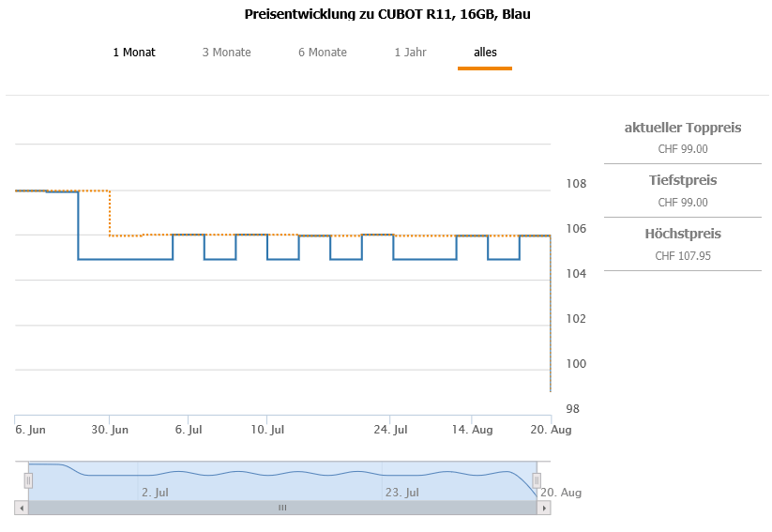Select the 1 Monat time range tab
This screenshot has height=532, width=772.
pyautogui.click(x=134, y=53)
